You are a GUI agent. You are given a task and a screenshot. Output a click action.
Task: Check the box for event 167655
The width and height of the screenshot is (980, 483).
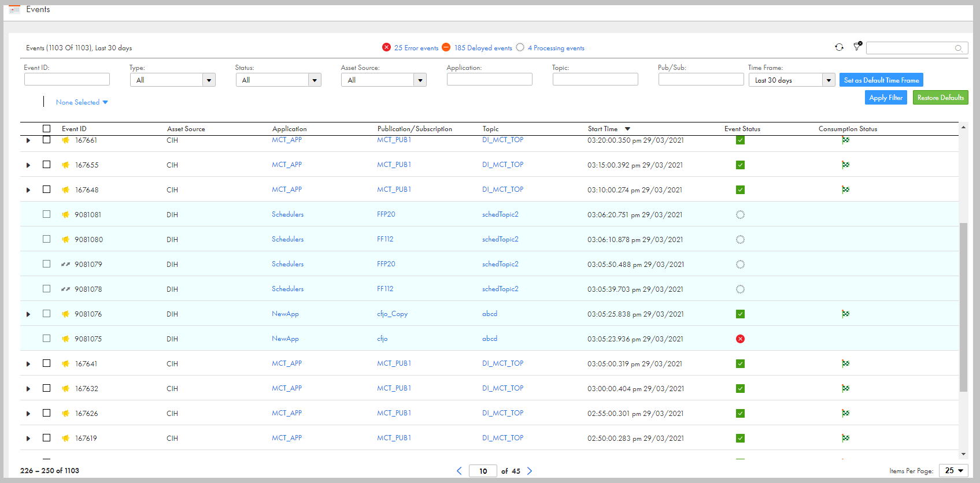pos(47,164)
